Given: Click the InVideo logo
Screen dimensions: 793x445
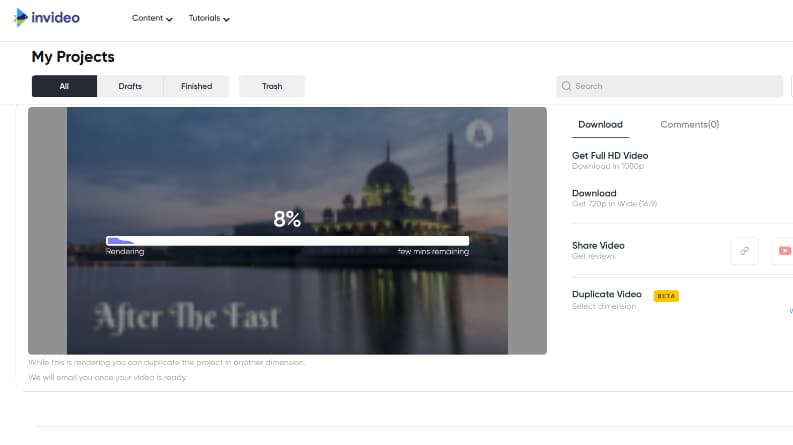Looking at the screenshot, I should tap(46, 18).
